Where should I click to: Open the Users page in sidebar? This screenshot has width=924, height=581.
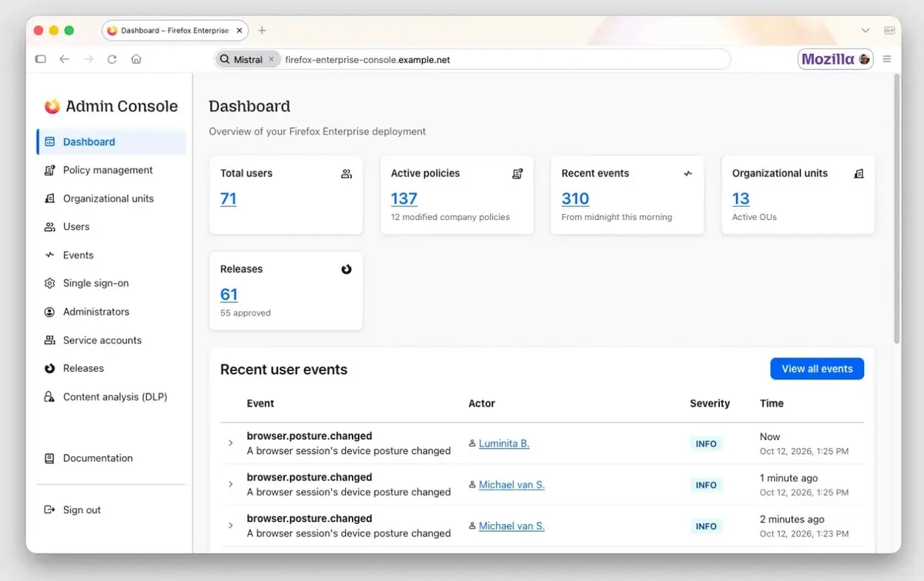112,227
